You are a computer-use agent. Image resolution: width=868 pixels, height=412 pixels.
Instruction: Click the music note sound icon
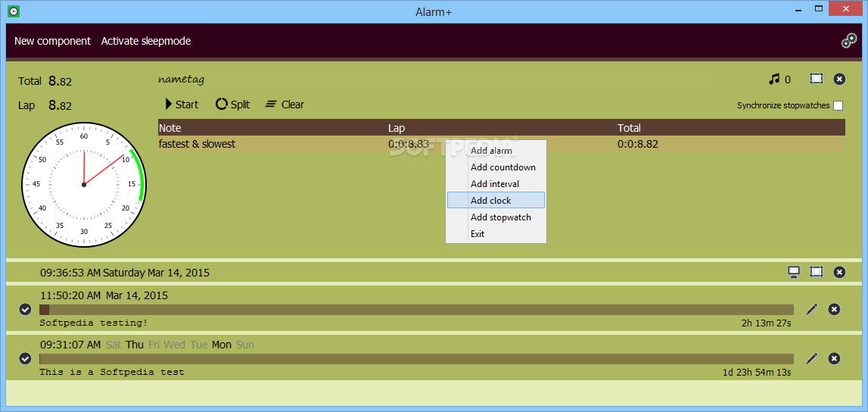pyautogui.click(x=774, y=80)
